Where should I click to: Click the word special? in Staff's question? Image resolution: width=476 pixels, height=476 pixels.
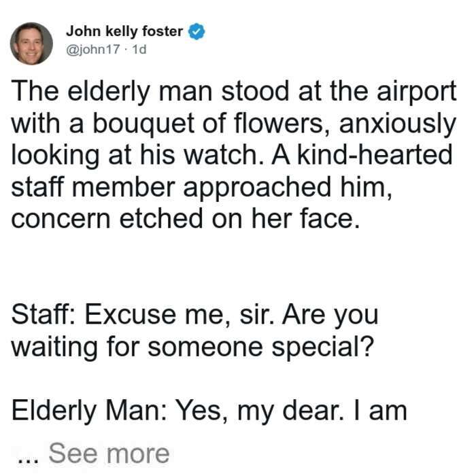coord(323,347)
